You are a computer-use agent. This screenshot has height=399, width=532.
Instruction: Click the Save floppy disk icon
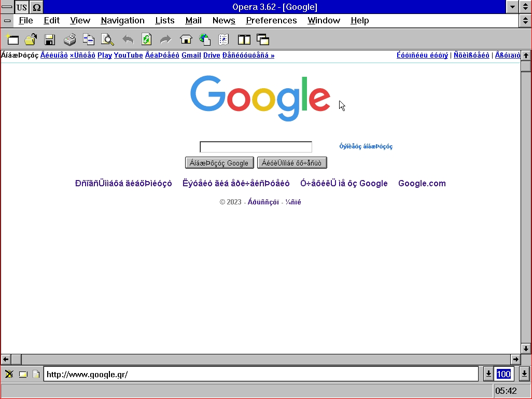pos(50,40)
